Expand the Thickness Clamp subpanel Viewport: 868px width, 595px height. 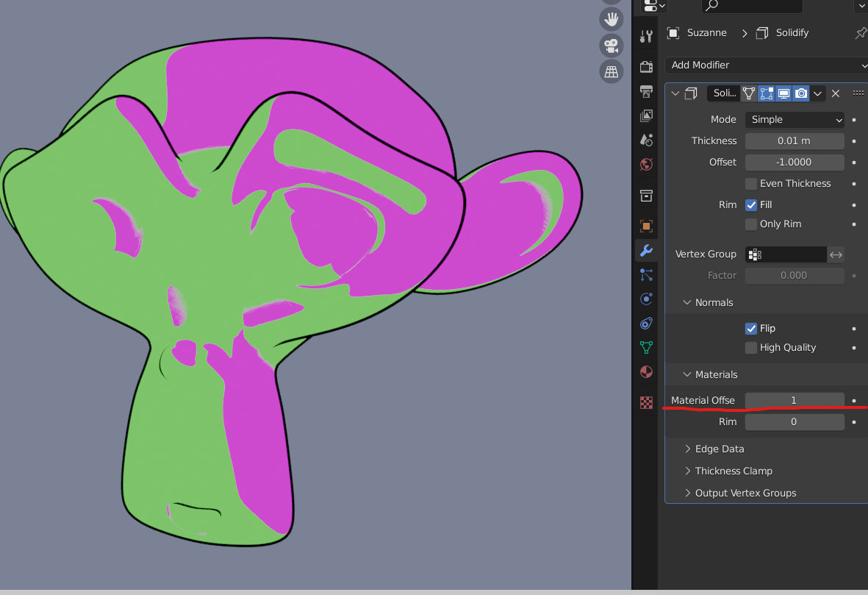(687, 471)
